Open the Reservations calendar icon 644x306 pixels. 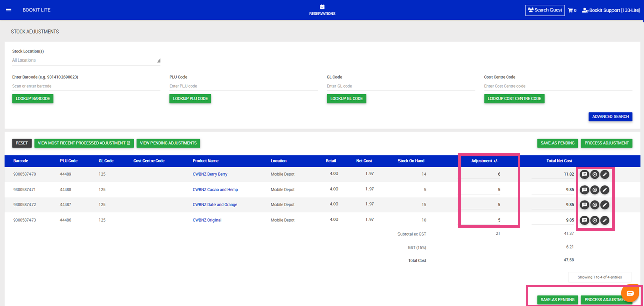tap(322, 7)
